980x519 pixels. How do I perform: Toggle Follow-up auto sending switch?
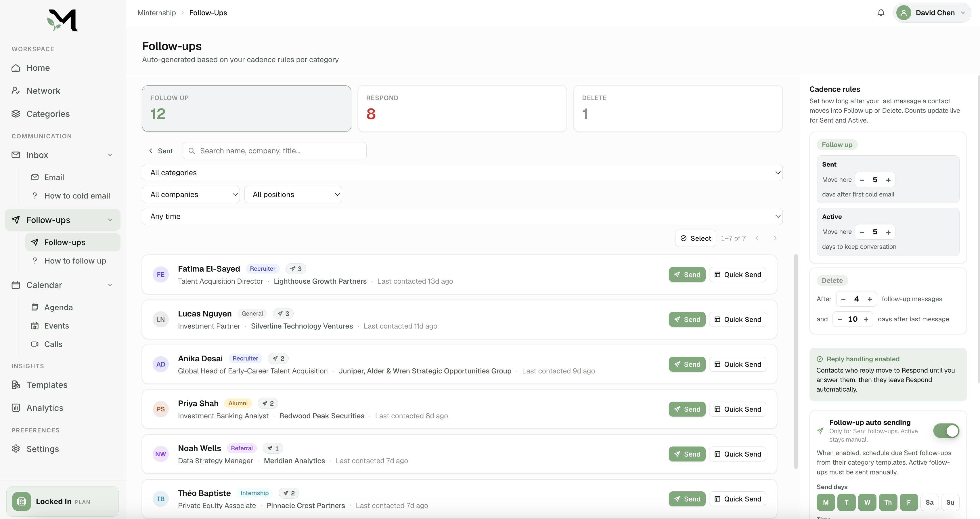(x=946, y=431)
